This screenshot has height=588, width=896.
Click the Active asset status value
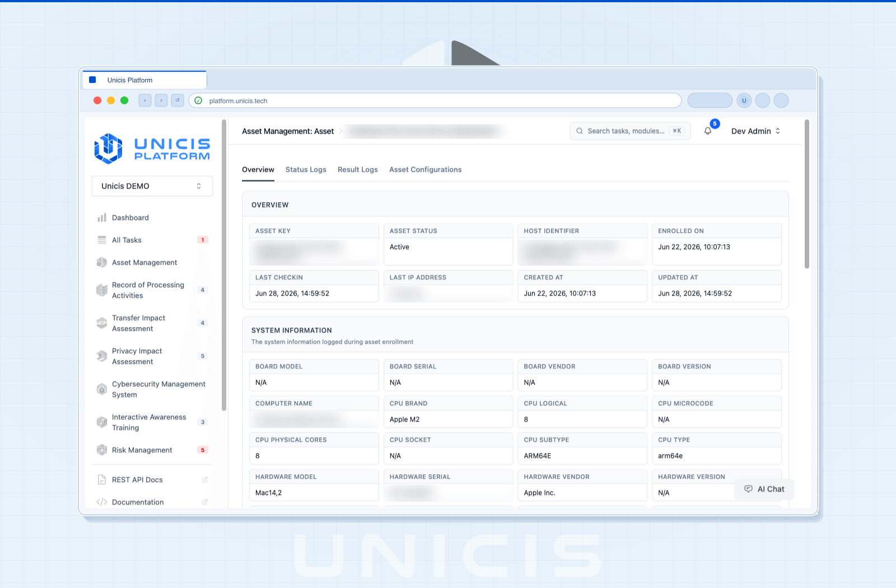click(399, 247)
